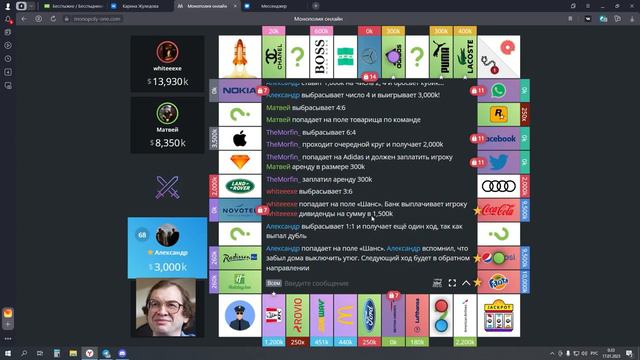Click the portrait photo under Александр
The image size is (640, 360).
(167, 308)
